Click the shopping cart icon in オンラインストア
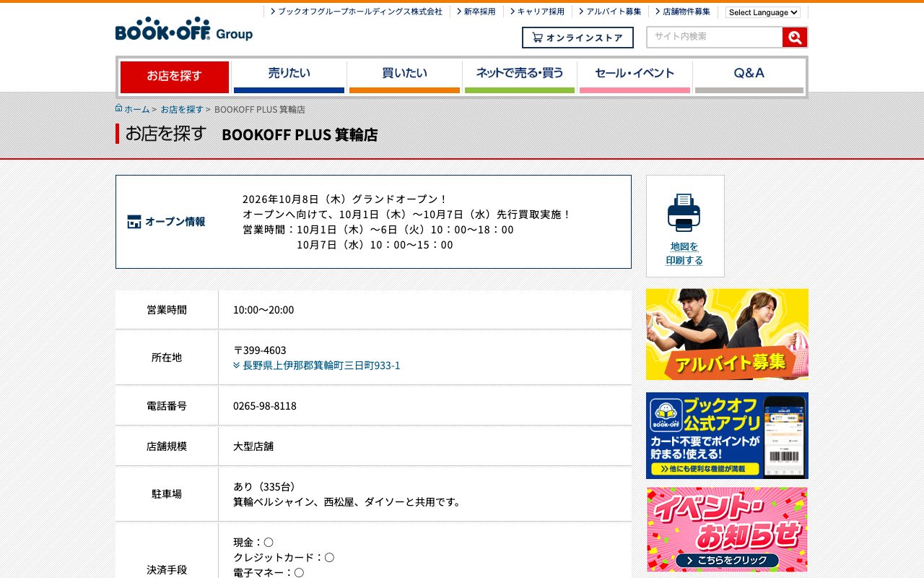Image resolution: width=924 pixels, height=578 pixels. click(537, 38)
